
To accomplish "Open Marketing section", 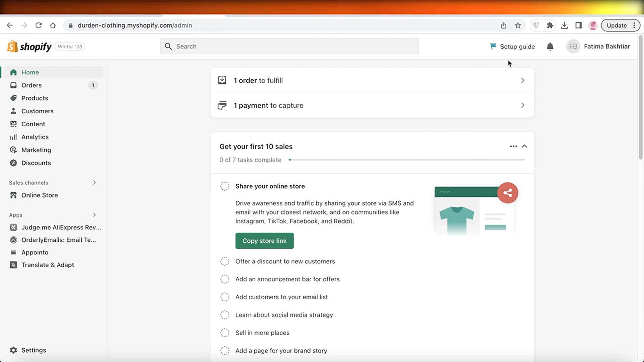I will [36, 150].
